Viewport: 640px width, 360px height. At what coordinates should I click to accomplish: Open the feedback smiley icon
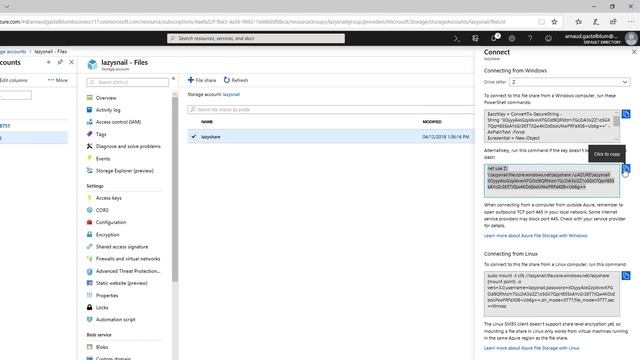(548, 38)
